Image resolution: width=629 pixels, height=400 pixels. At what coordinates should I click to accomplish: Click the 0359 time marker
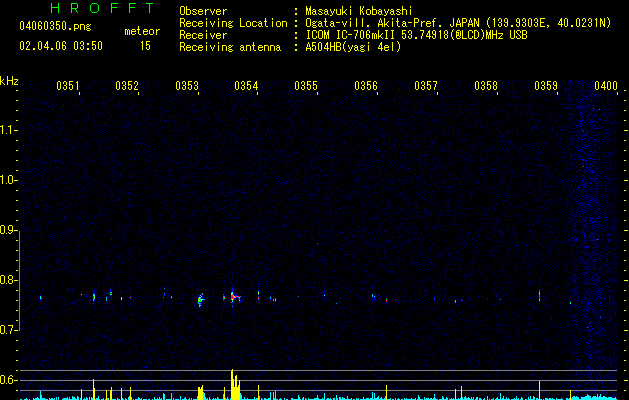(546, 85)
